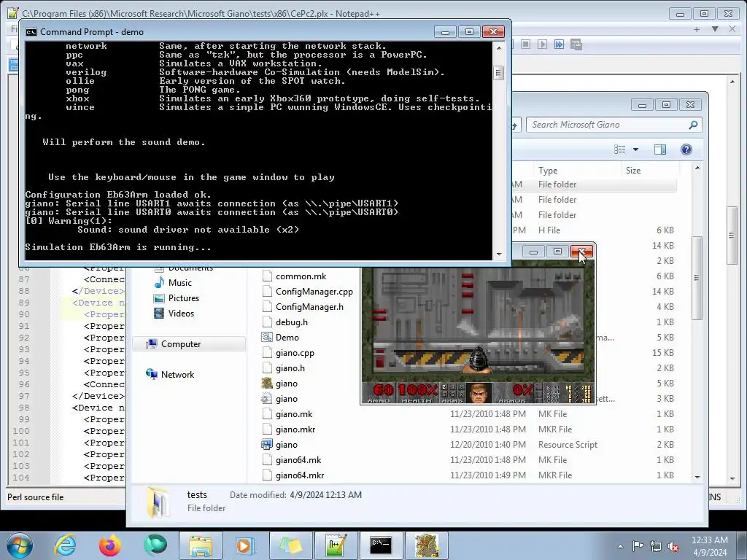
Task: Open Sticky Notes from taskbar
Action: coord(291,545)
